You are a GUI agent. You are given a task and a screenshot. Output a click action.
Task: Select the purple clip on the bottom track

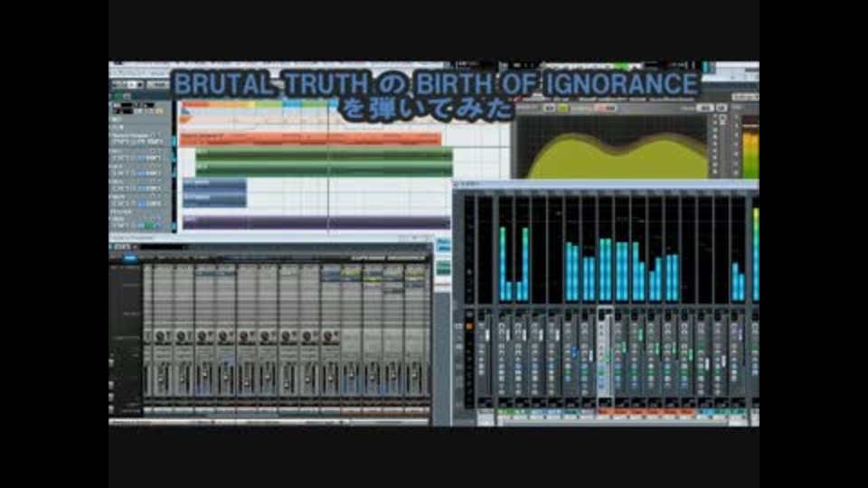point(316,222)
